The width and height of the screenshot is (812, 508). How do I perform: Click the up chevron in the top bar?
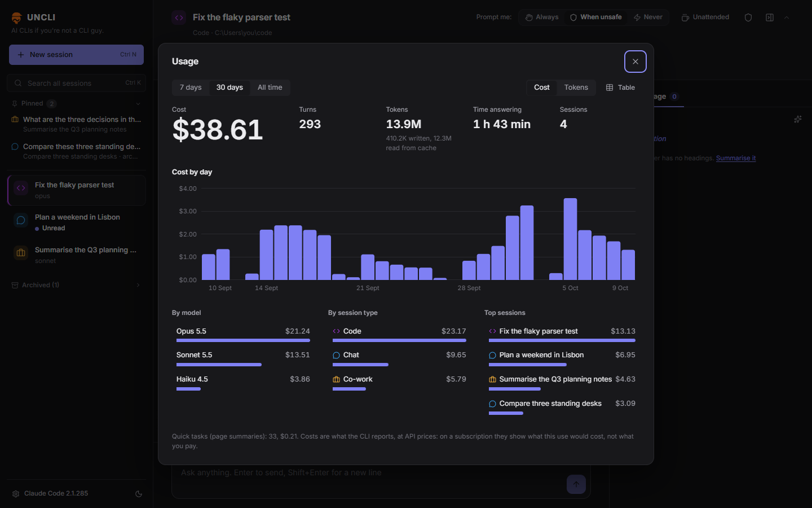click(787, 17)
